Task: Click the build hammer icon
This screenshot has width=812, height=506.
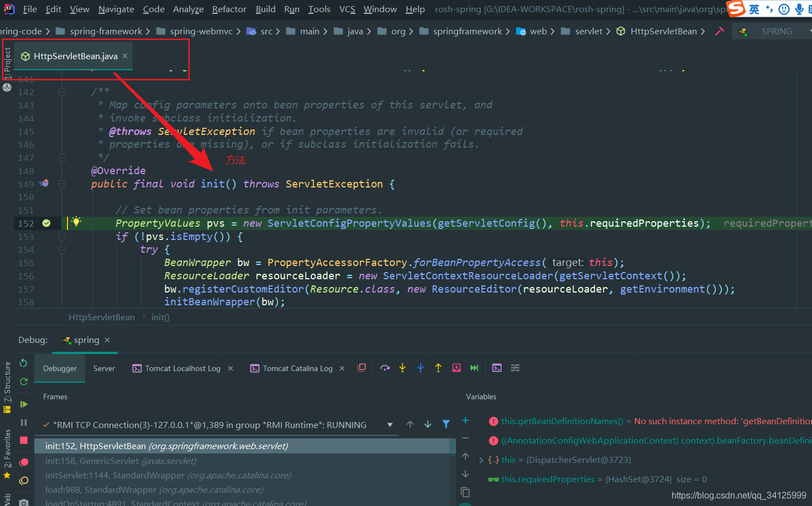Action: click(x=719, y=32)
